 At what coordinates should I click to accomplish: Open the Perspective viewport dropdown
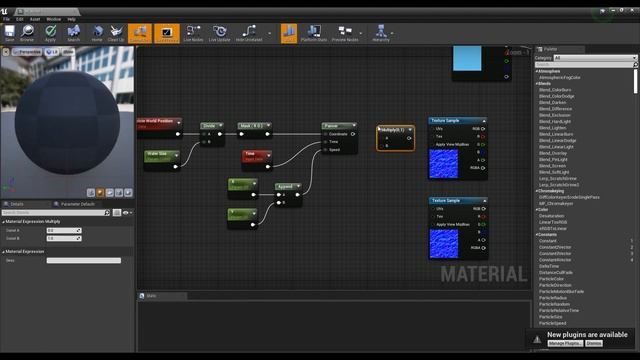point(27,52)
